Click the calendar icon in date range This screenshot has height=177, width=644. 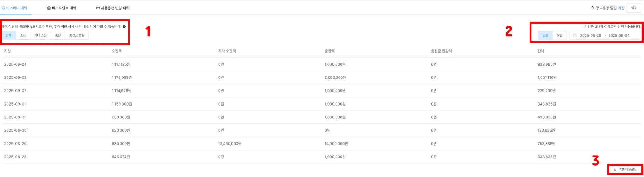(x=575, y=36)
